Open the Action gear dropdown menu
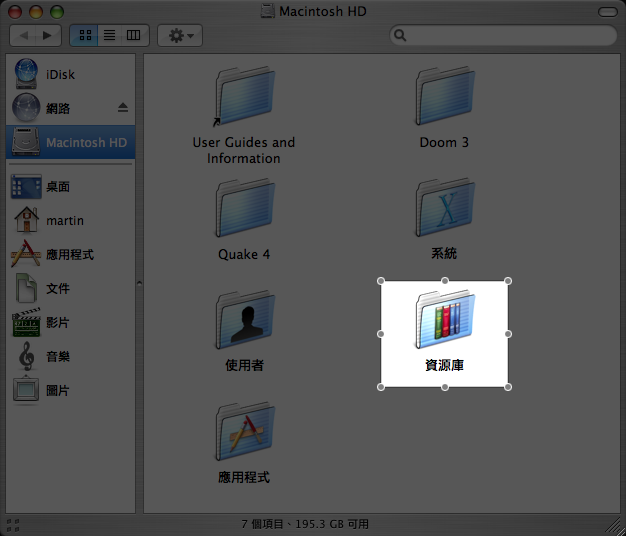Screen dimensions: 626x536 point(180,36)
